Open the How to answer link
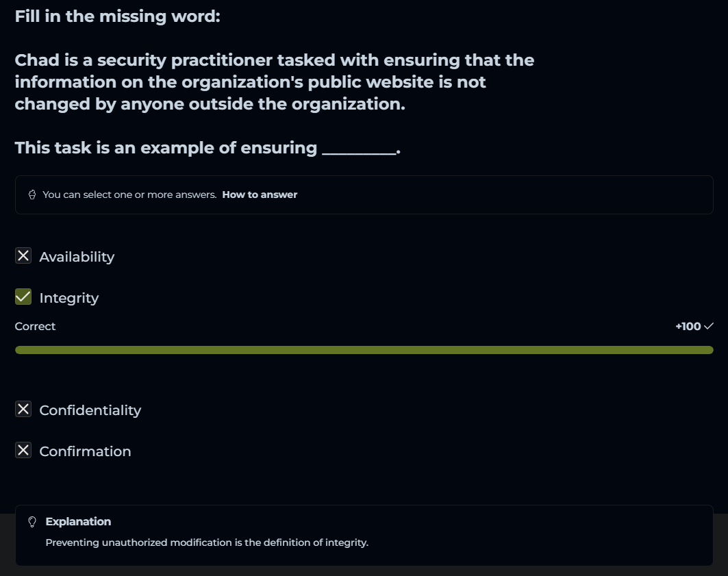The width and height of the screenshot is (728, 576). tap(260, 195)
